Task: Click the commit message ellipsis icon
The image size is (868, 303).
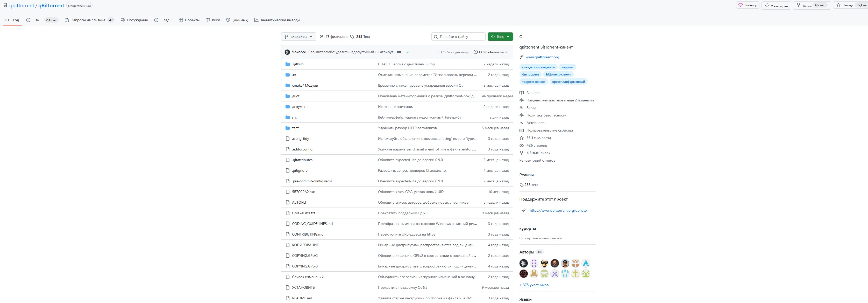Action: [399, 52]
